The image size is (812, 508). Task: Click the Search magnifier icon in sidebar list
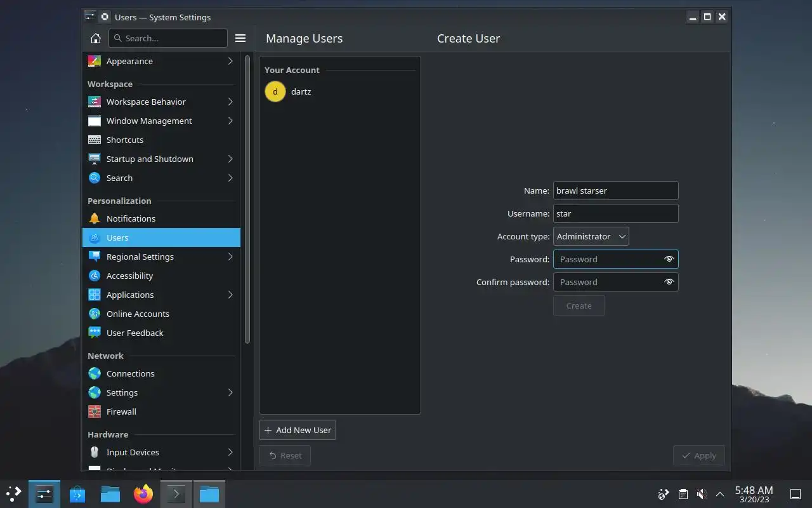pyautogui.click(x=95, y=178)
